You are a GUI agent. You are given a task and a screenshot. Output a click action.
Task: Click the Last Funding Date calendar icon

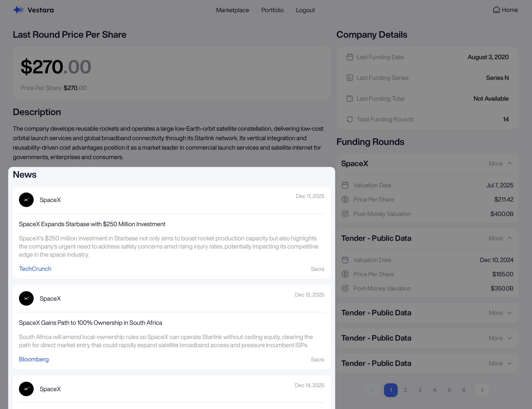tap(350, 57)
